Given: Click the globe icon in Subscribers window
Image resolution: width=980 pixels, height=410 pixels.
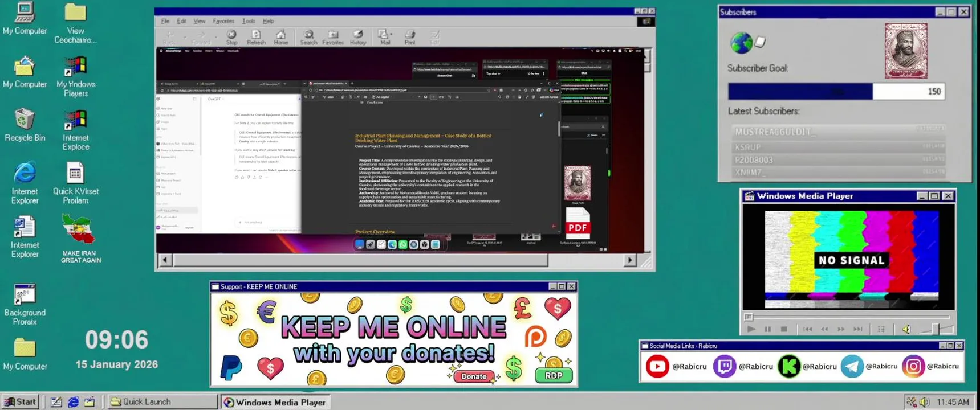Looking at the screenshot, I should click(x=742, y=43).
